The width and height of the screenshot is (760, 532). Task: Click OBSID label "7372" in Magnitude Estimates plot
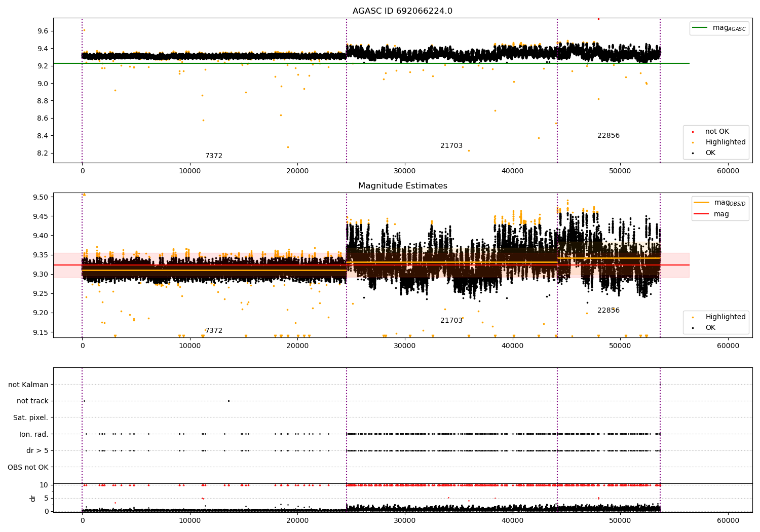point(214,330)
